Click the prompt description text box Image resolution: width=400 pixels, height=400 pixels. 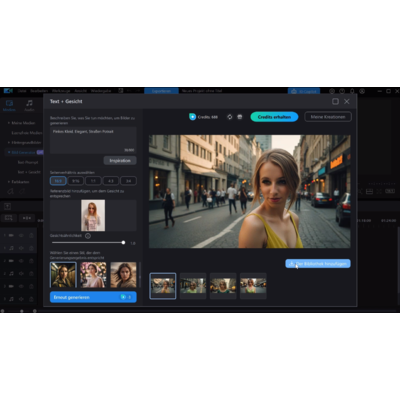point(93,140)
